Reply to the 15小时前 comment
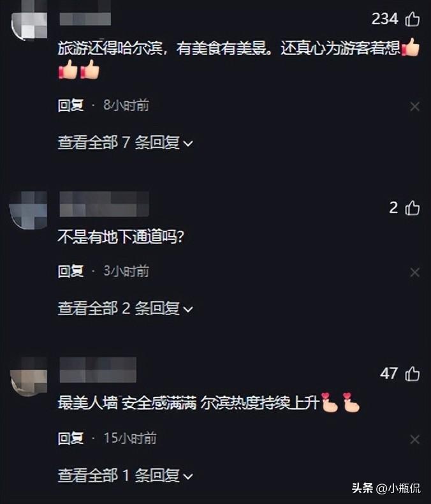The image size is (431, 504). coord(71,438)
